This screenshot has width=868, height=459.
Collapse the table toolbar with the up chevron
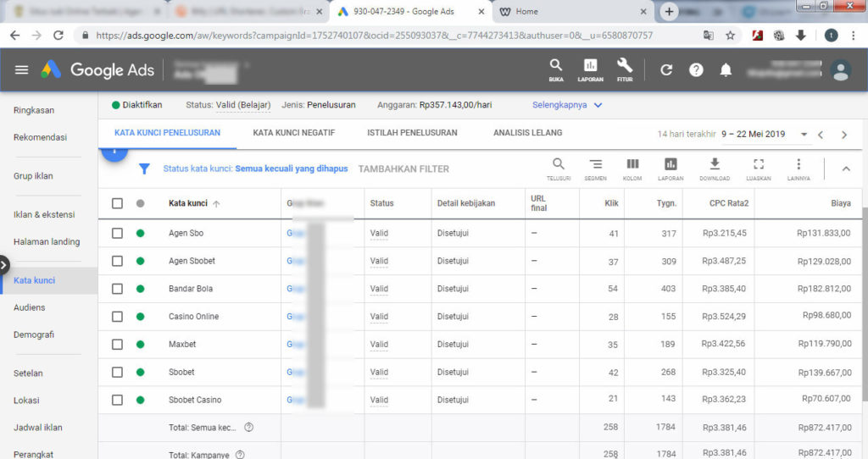[845, 169]
